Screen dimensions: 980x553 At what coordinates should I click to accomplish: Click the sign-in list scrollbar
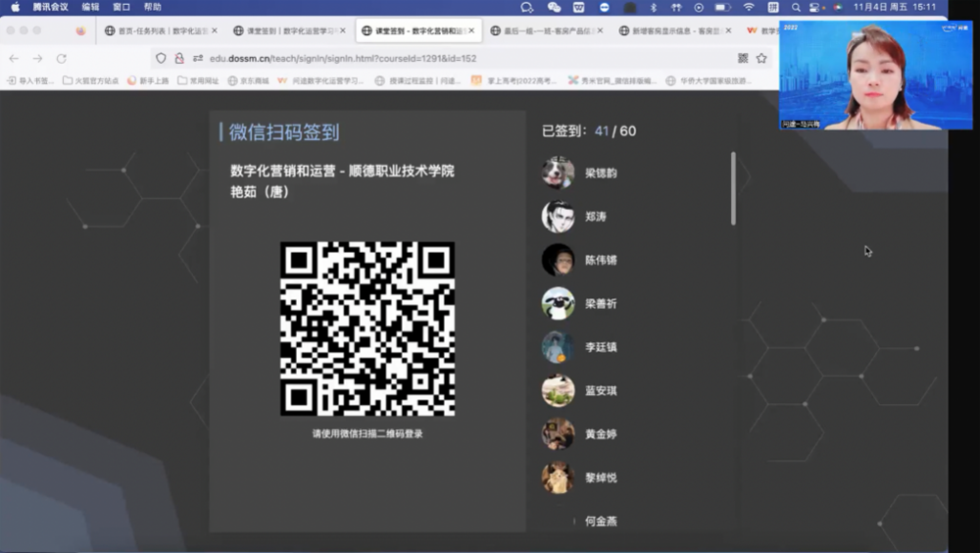point(733,188)
